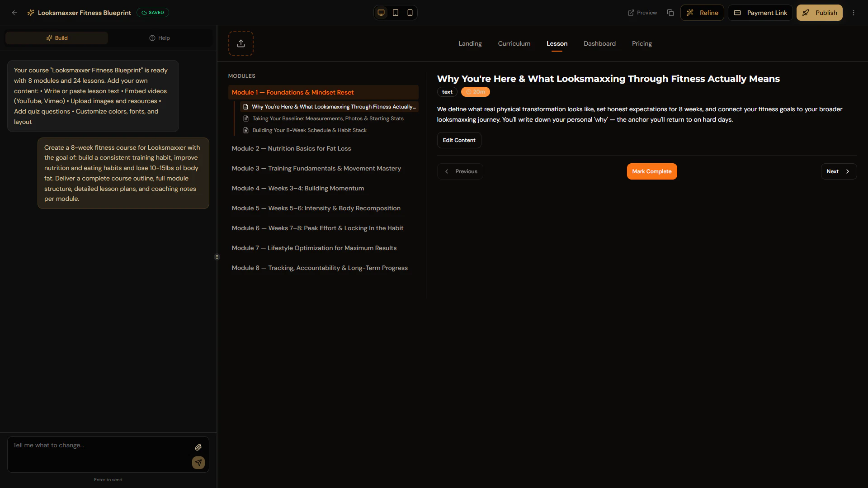Expand Module 4 — Weeks 3–4: Building Momentum
Viewport: 868px width, 488px height.
tap(323, 188)
